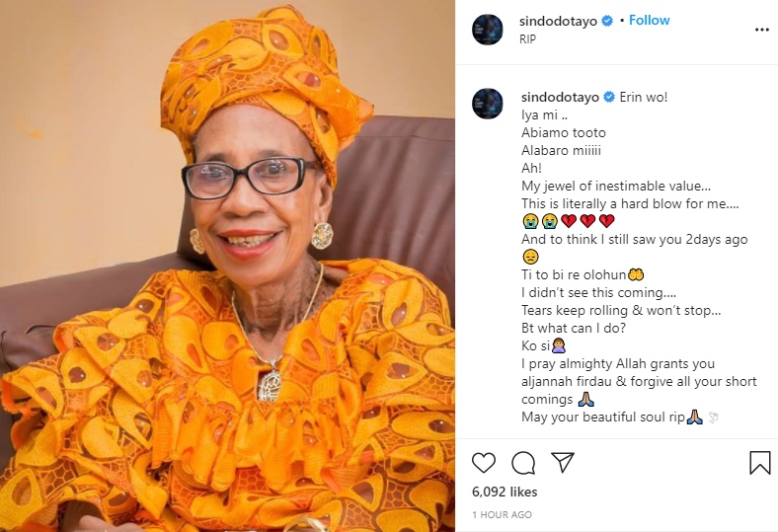Image resolution: width=778 pixels, height=532 pixels.
Task: Click the Follow button
Action: click(x=651, y=21)
